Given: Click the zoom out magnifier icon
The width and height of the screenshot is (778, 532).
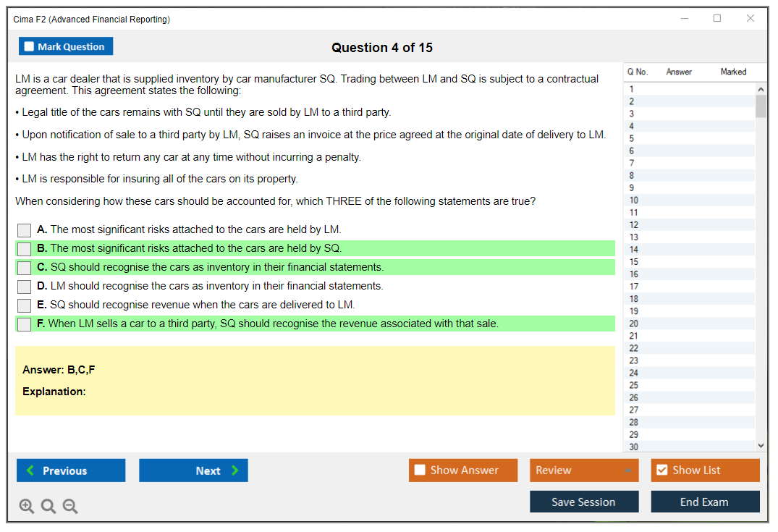Looking at the screenshot, I should point(70,507).
